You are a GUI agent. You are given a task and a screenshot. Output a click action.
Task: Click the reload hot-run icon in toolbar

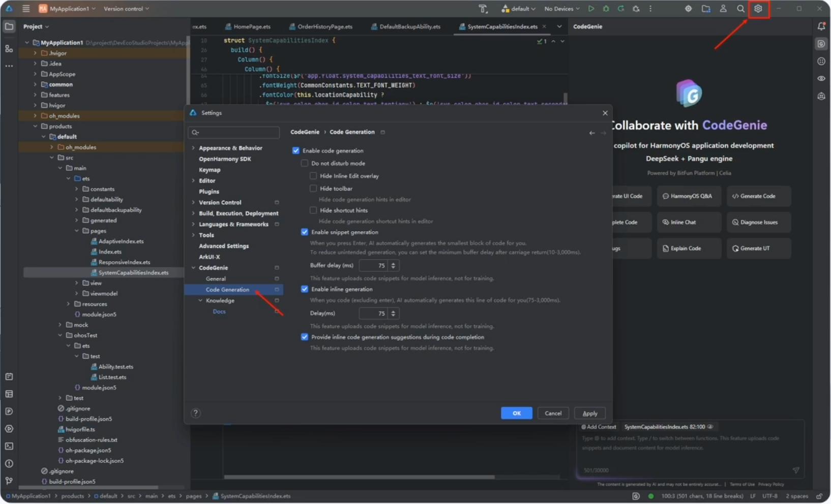pyautogui.click(x=621, y=9)
